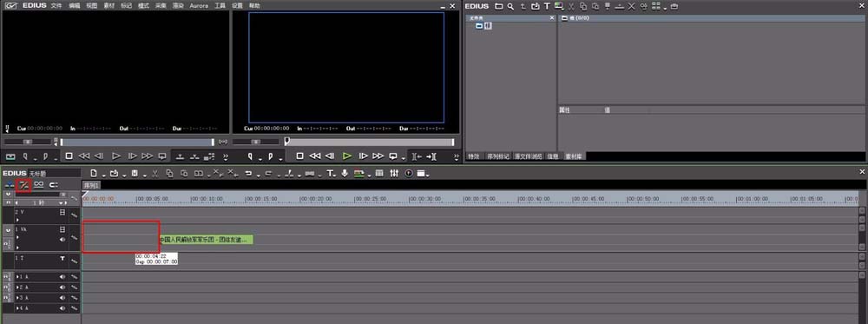Viewport: 868px width, 324px height.
Task: Expand the 4 A audio track
Action: pos(17,308)
